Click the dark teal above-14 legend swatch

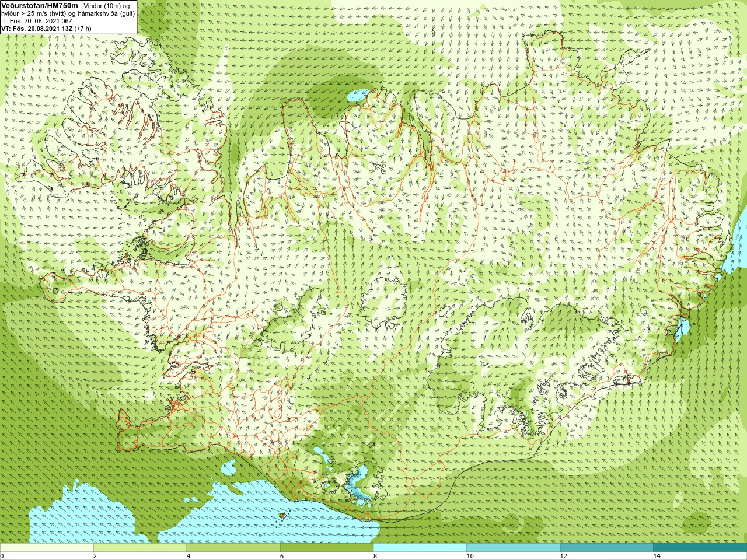click(700, 548)
